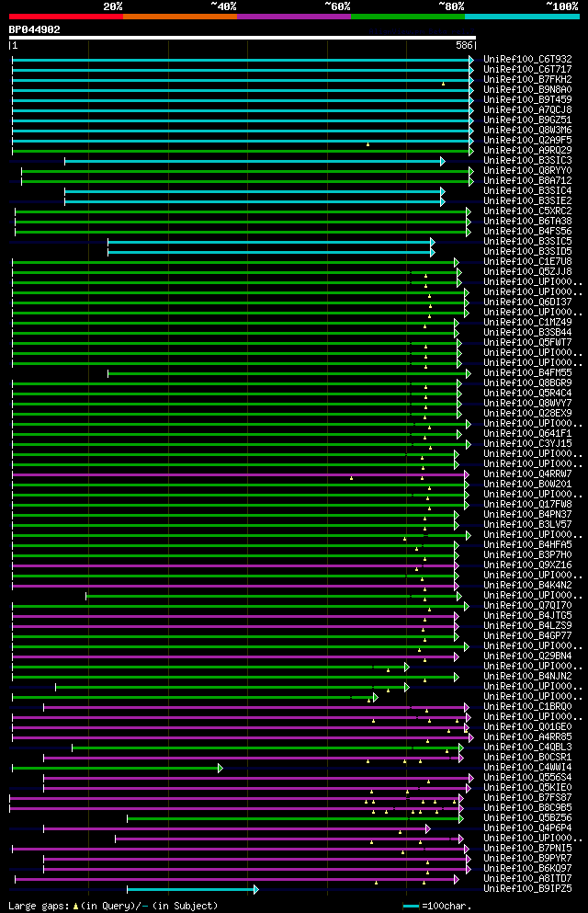
Task: Open hit UniRef100_B3SB44
Action: pos(527,333)
